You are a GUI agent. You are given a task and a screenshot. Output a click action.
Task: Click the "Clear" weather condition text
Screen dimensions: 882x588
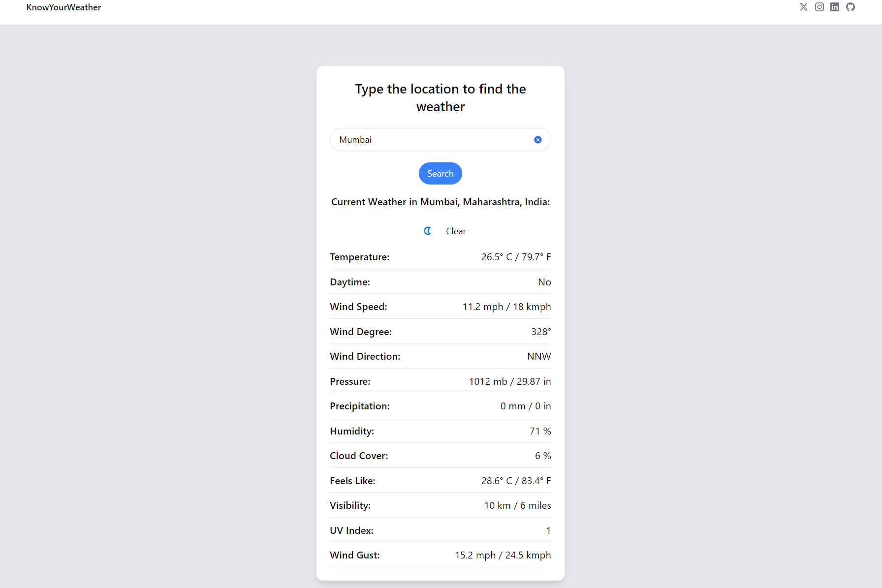456,231
